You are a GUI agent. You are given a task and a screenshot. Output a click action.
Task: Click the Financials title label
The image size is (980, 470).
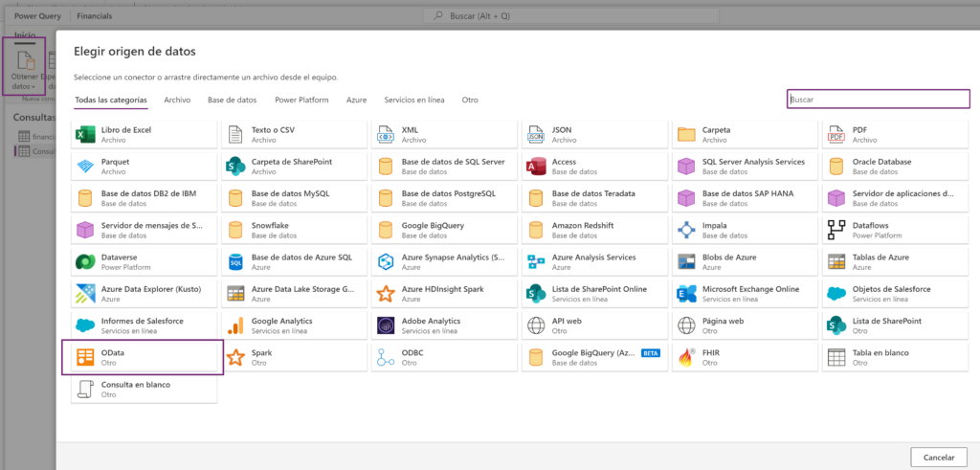point(95,16)
